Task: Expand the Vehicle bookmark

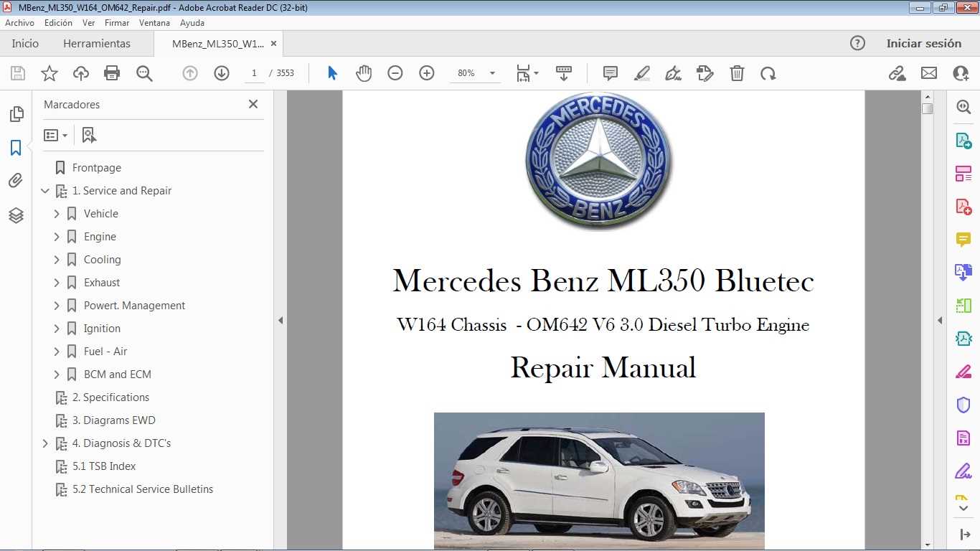Action: (x=57, y=214)
